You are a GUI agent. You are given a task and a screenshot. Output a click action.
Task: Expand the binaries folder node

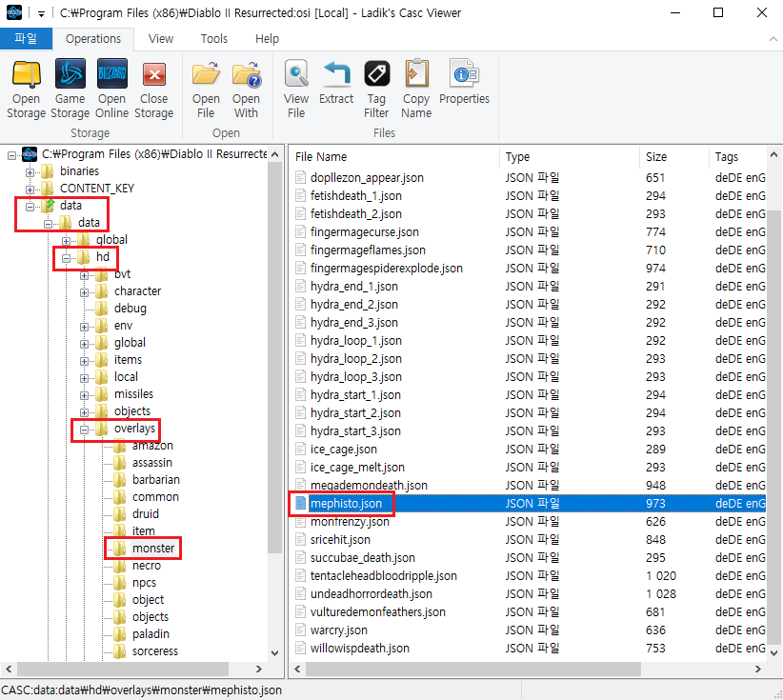tap(30, 172)
